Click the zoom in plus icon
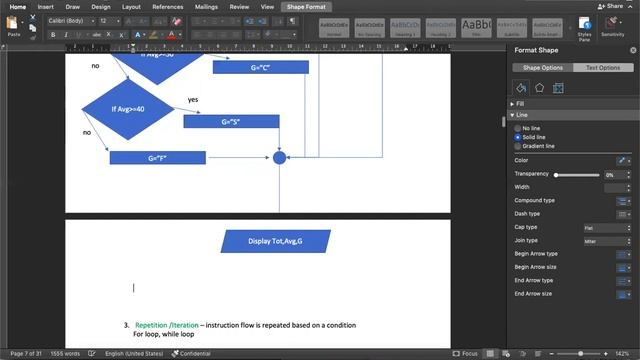The image size is (640, 360). [606, 353]
